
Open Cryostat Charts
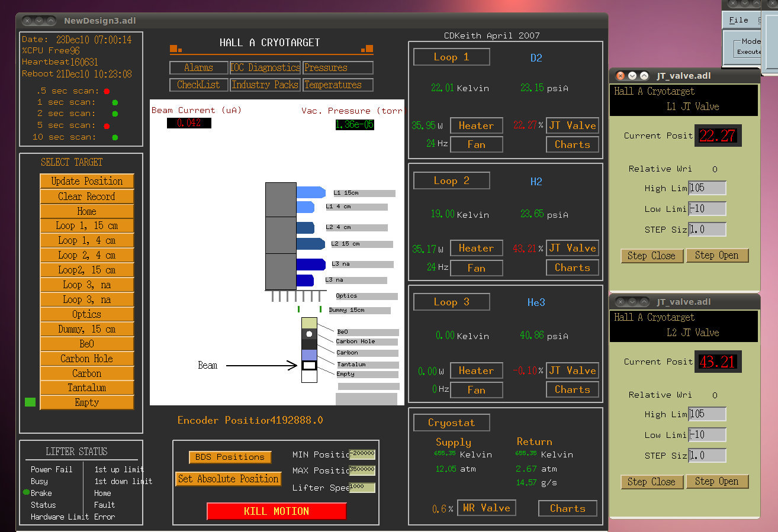click(x=568, y=508)
